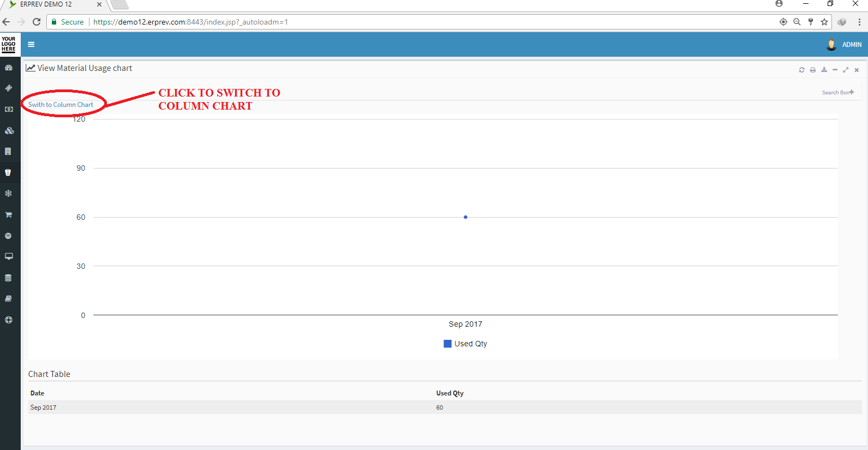868x450 pixels.
Task: Click Swith to Column Chart link
Action: tap(61, 105)
